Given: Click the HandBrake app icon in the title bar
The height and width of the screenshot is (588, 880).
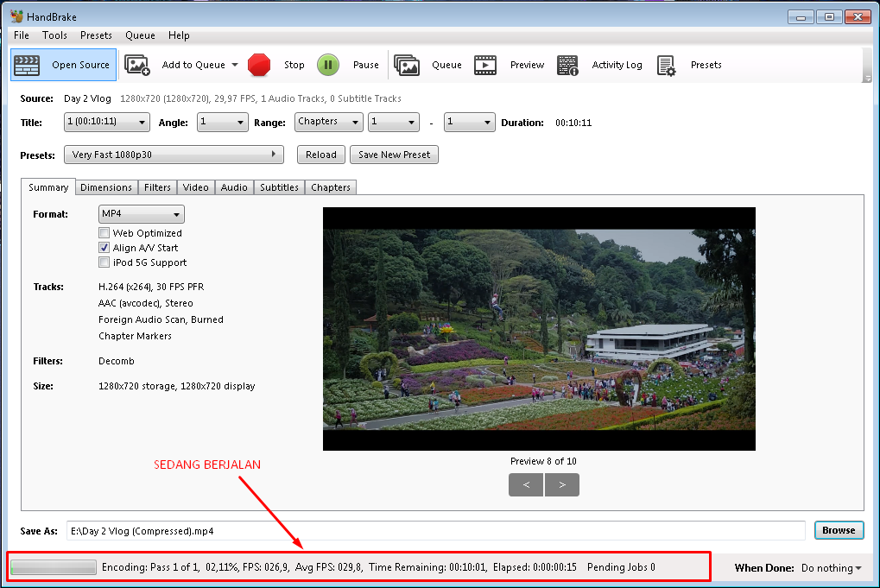Looking at the screenshot, I should [16, 16].
